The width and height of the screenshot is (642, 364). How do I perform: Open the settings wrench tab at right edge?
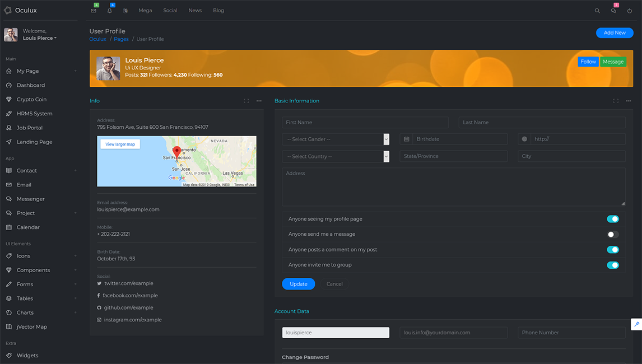coord(636,324)
